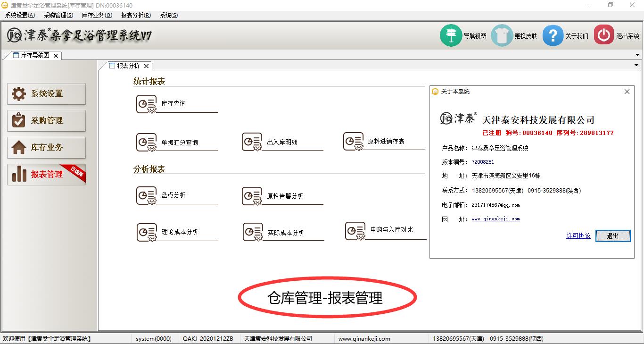Screen dimensions: 644x344
Task: Click the red 退出系统 power icon
Action: [603, 35]
